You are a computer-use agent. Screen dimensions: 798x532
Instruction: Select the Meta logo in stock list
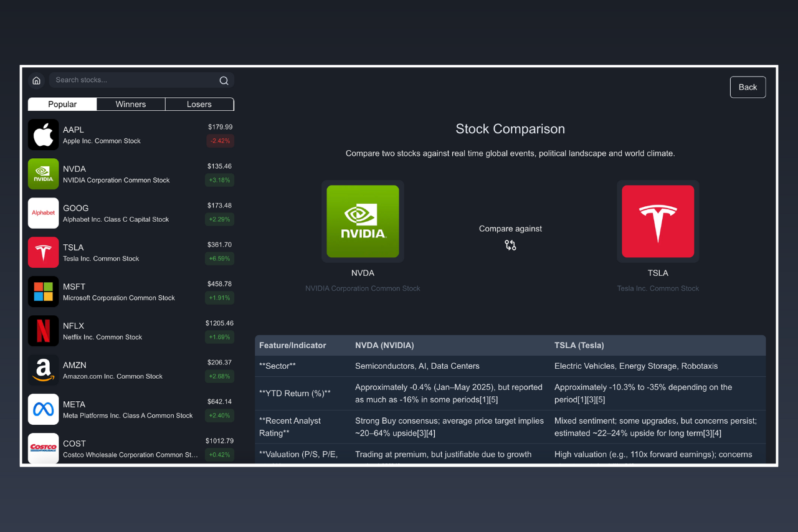[44, 409]
